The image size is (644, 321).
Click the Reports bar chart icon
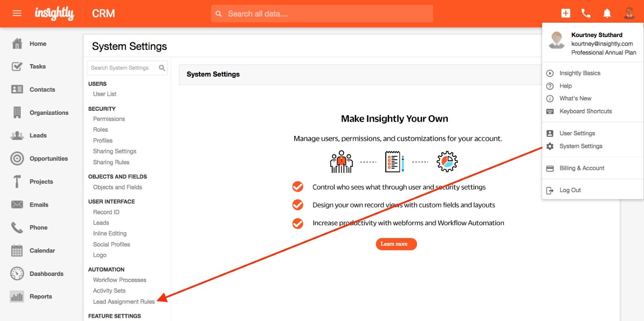[x=17, y=297]
